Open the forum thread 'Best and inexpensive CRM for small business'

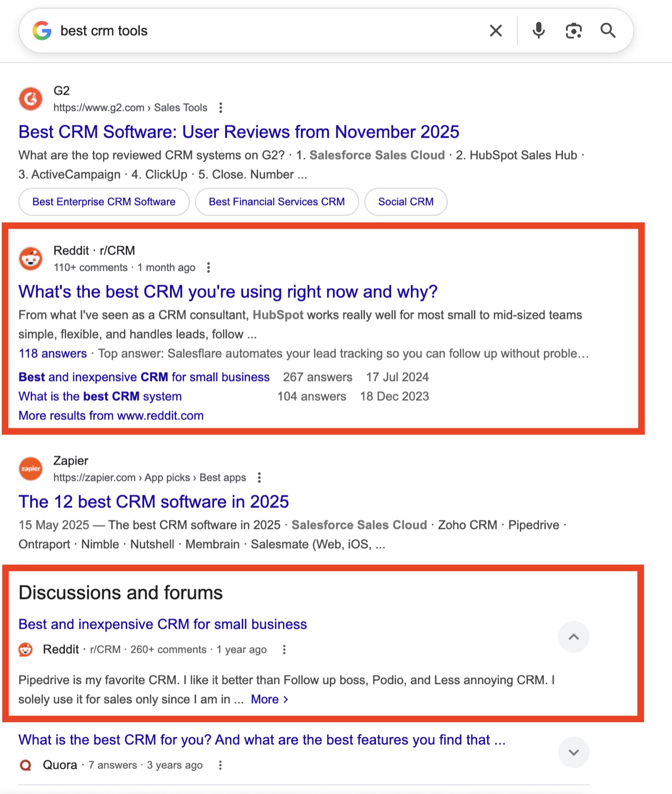[163, 624]
